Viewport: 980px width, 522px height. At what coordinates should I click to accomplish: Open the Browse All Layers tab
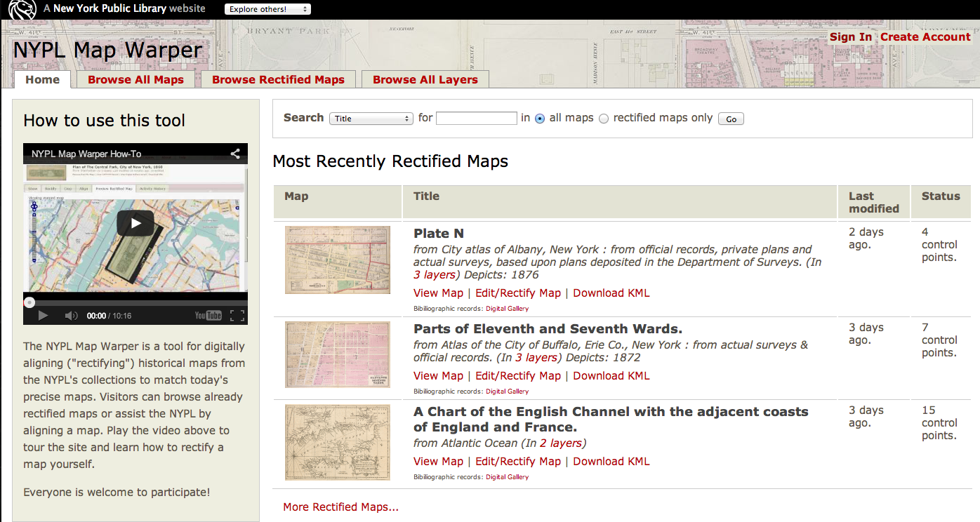(x=425, y=79)
